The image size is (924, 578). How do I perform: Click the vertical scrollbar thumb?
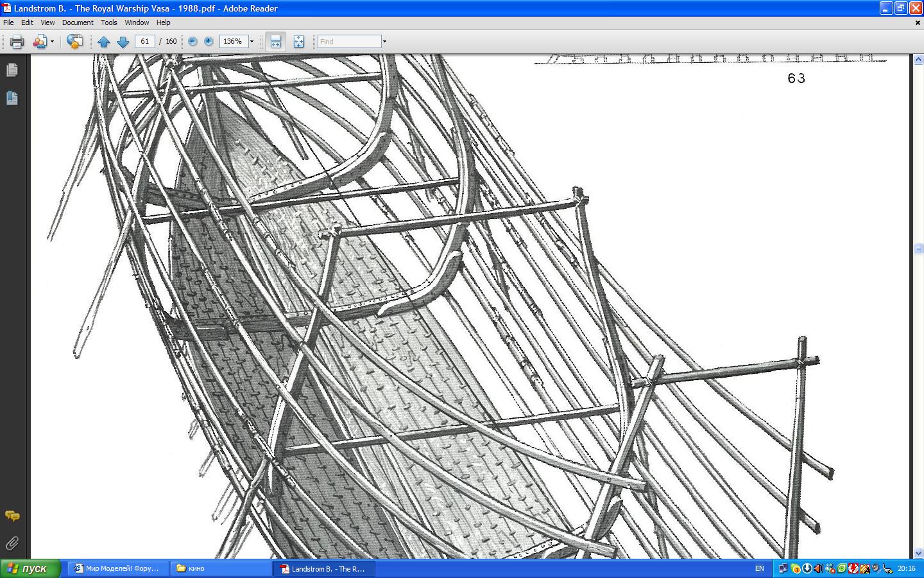click(918, 249)
